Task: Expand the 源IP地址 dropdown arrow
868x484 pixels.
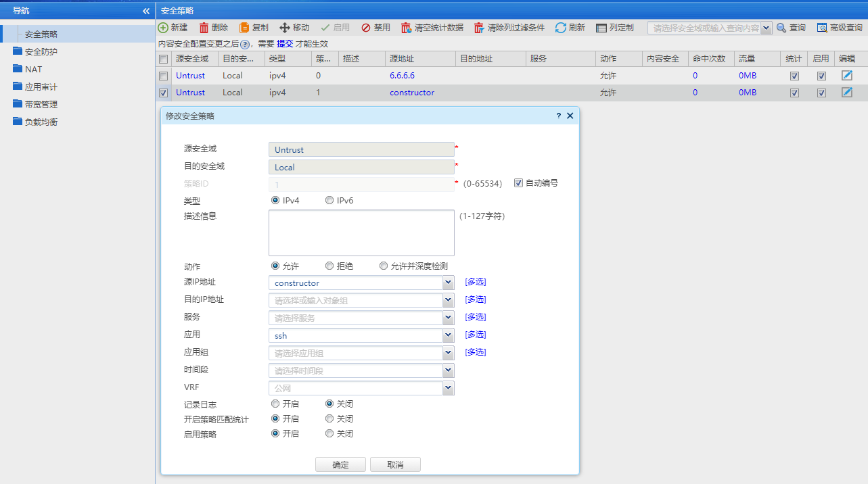Action: pos(448,283)
